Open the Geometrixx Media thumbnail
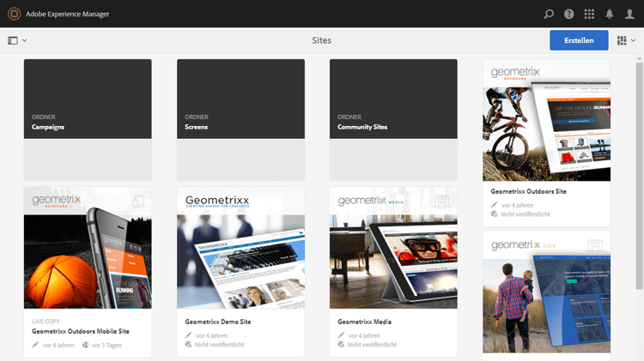The image size is (644, 361). (x=393, y=248)
